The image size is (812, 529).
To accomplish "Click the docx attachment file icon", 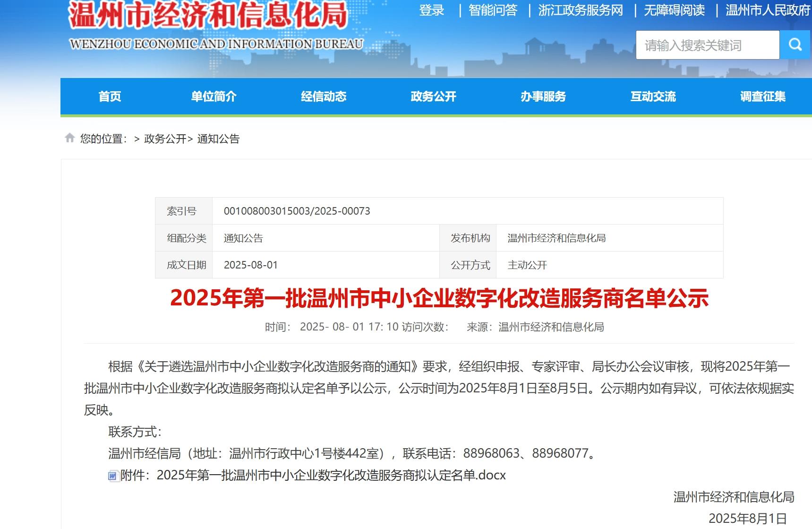I will click(113, 476).
